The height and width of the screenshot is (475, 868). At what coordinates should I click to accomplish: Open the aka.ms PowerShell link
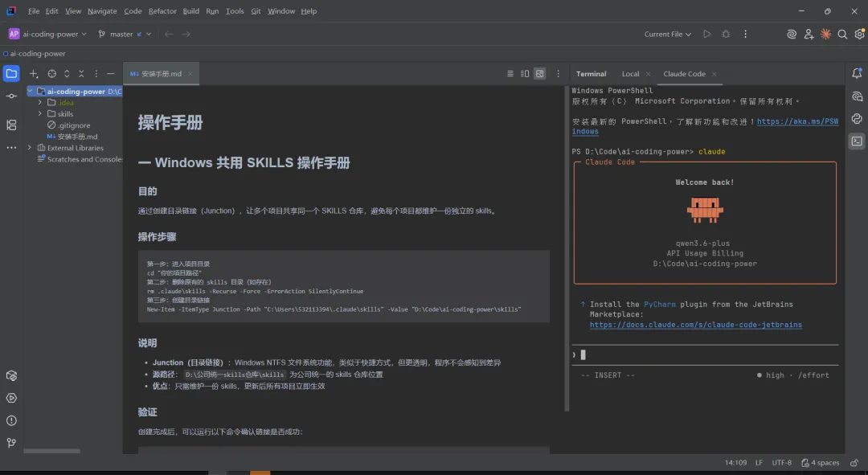pos(798,121)
